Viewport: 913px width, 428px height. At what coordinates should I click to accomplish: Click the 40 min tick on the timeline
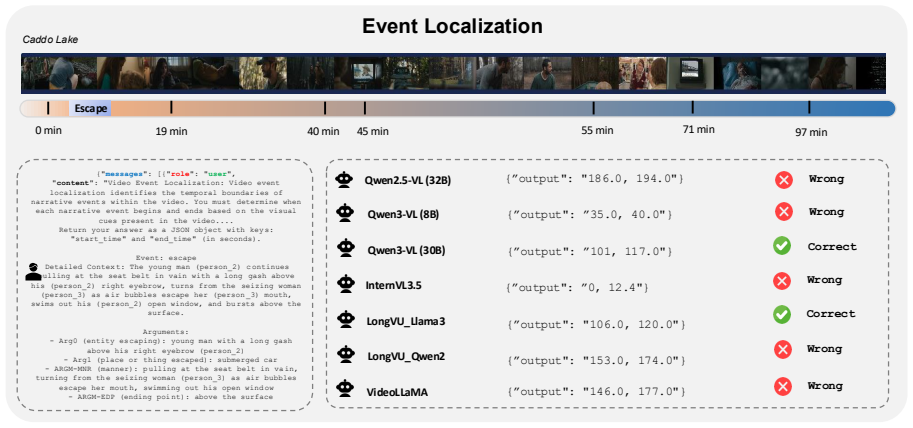pyautogui.click(x=325, y=108)
